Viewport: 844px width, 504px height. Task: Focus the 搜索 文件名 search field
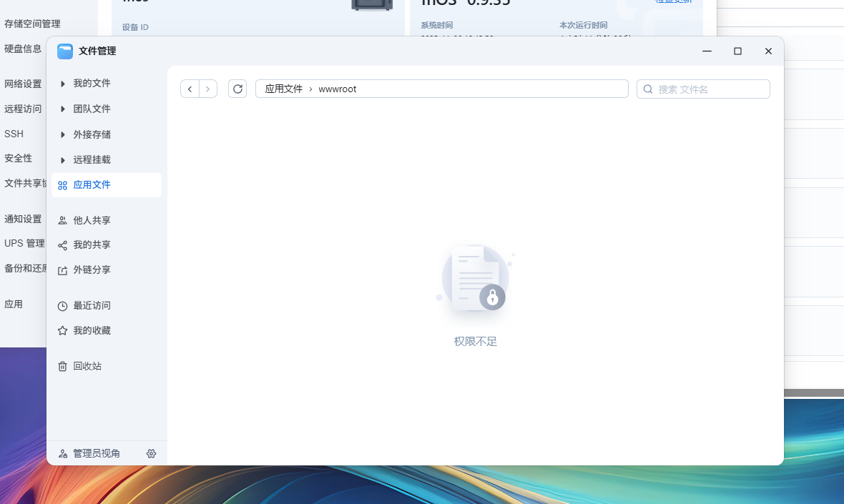click(x=703, y=89)
